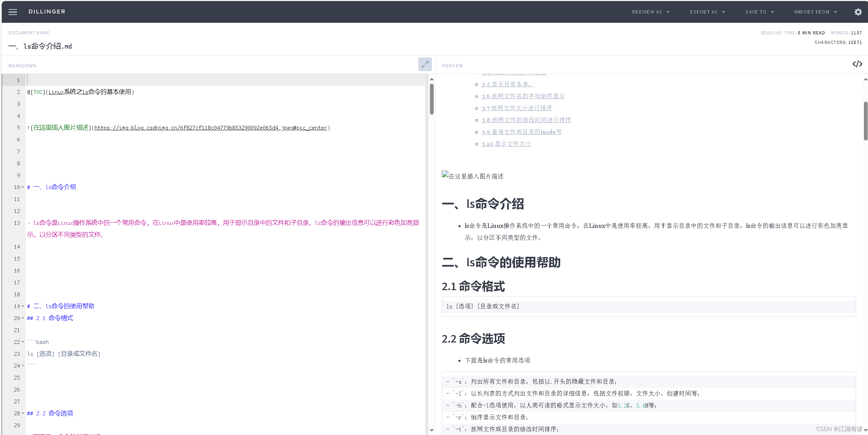Open the 3.10 显示文件大小 link
The image size is (868, 435).
pyautogui.click(x=506, y=144)
